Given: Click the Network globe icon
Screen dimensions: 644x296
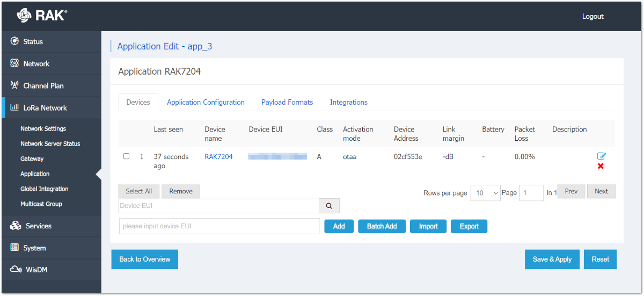Looking at the screenshot, I should pyautogui.click(x=14, y=63).
